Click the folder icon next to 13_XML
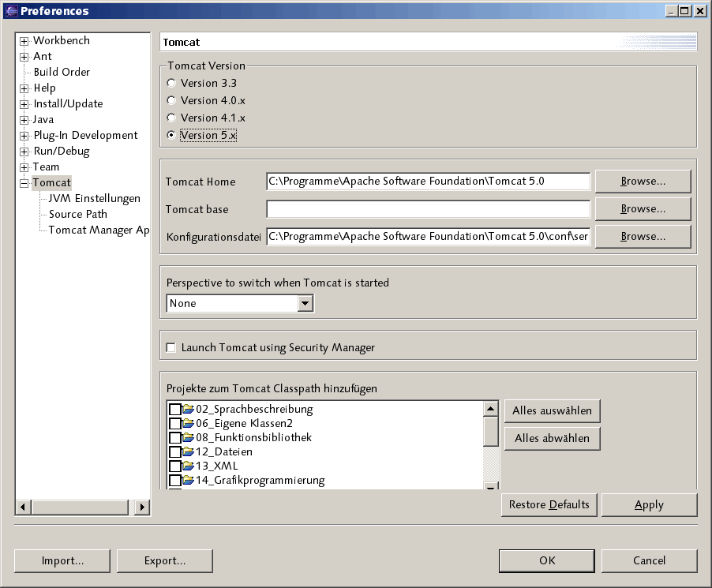The height and width of the screenshot is (588, 712). pos(188,466)
